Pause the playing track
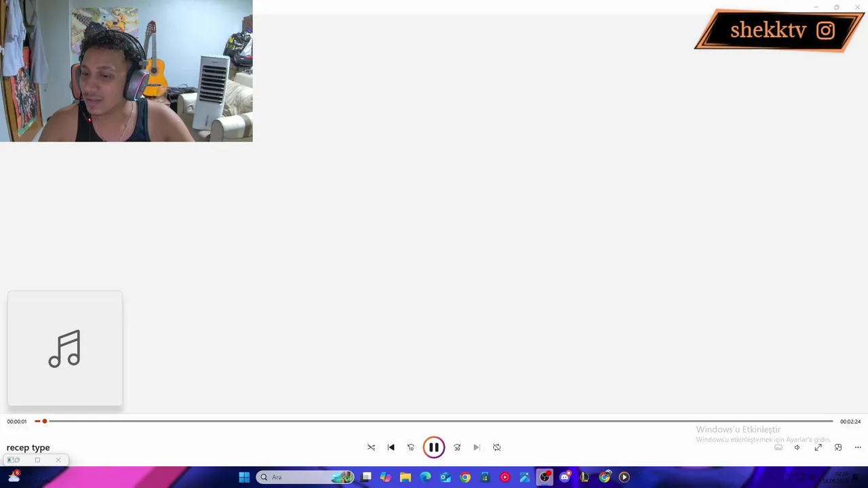The image size is (868, 488). click(x=434, y=447)
